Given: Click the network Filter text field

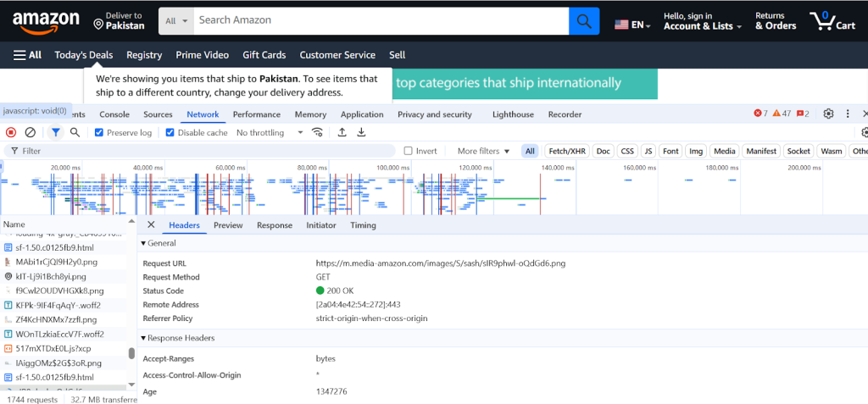Looking at the screenshot, I should pos(200,151).
